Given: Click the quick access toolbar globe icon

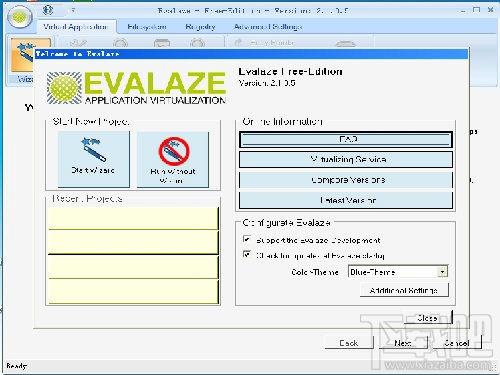Looking at the screenshot, I should [48, 10].
